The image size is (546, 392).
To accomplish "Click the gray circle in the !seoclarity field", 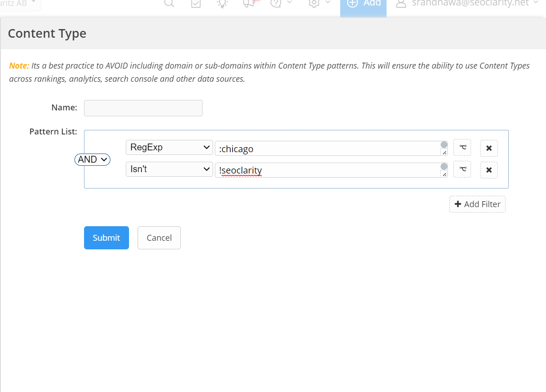I will point(444,167).
